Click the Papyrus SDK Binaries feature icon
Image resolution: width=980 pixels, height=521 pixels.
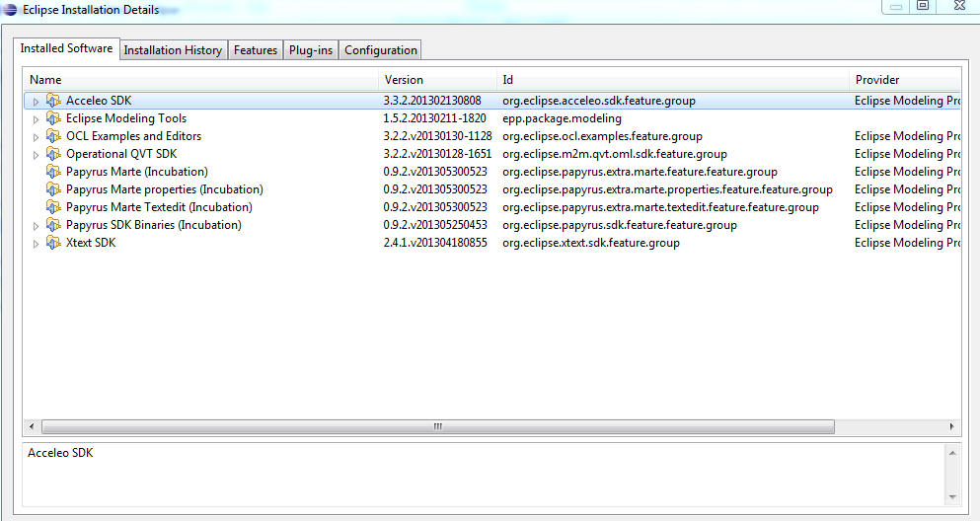click(53, 225)
